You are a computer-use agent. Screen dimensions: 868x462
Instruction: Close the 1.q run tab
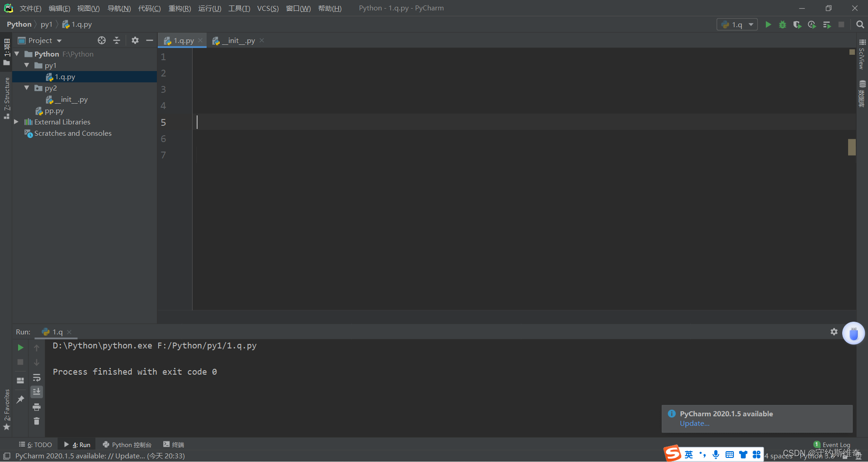pyautogui.click(x=69, y=332)
